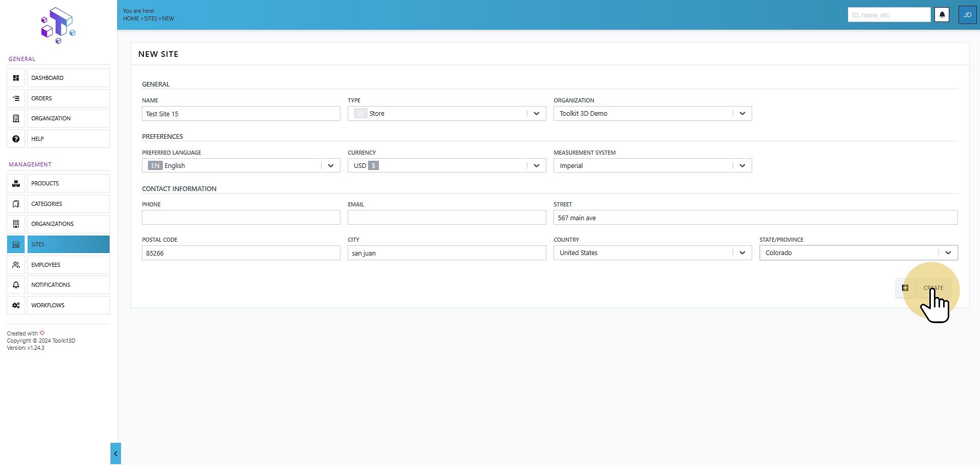Go to the Organizations section
Image resolution: width=980 pixels, height=465 pixels.
point(69,224)
